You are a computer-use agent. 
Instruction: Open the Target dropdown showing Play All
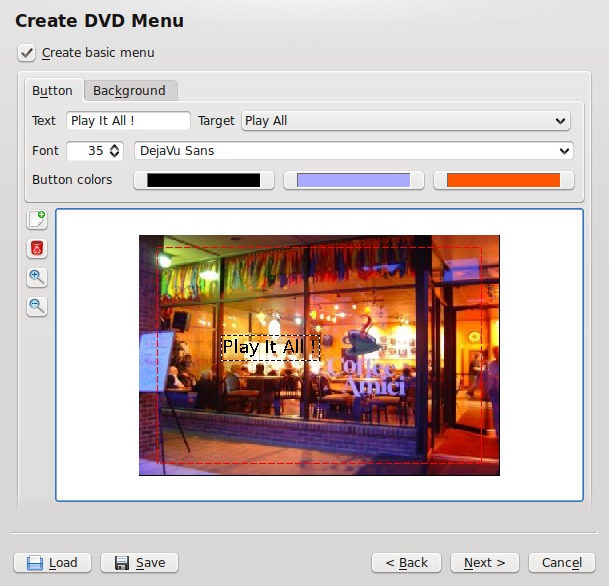[405, 121]
